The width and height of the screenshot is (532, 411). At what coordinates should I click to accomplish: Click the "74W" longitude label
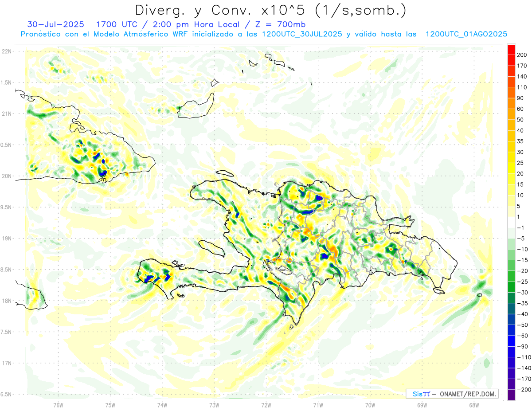[x=162, y=405]
